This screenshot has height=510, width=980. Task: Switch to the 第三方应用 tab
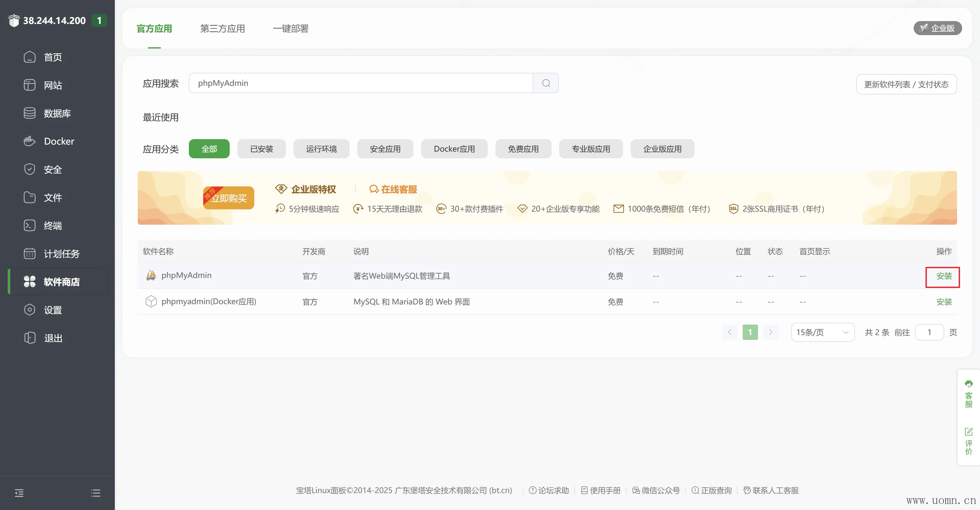[x=222, y=28]
